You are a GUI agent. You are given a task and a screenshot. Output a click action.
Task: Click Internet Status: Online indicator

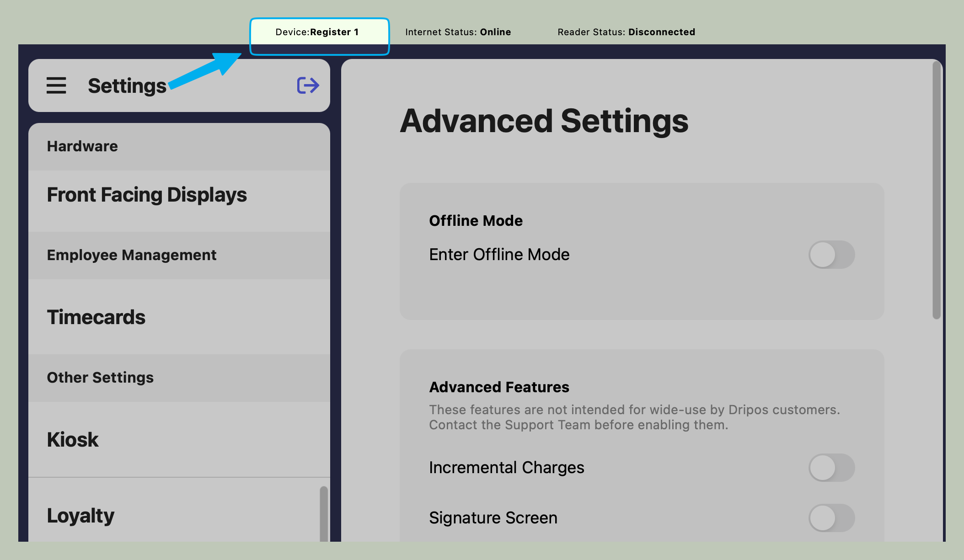458,32
